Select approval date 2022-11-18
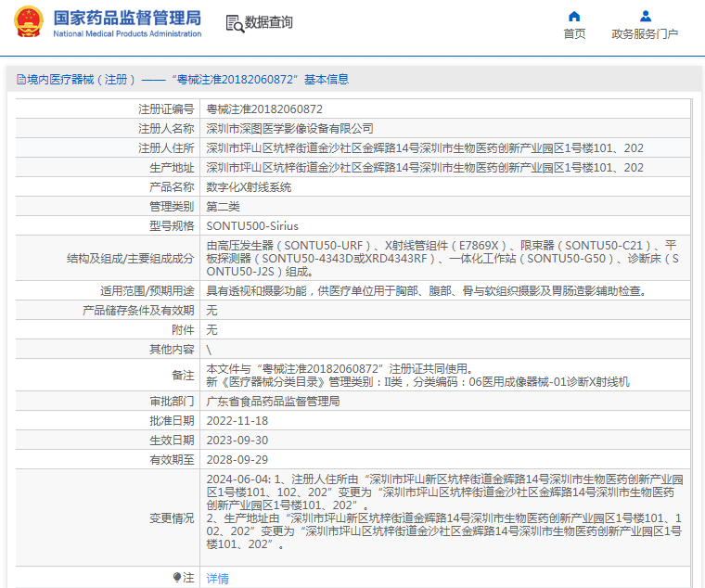705x588 pixels. tap(237, 421)
